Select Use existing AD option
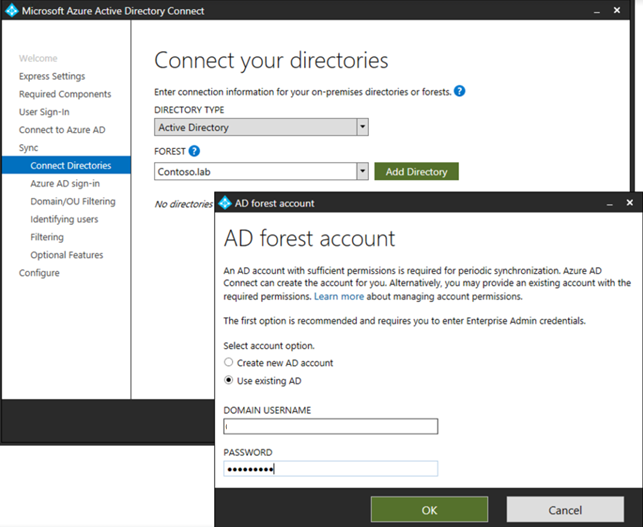643x527 pixels. [x=230, y=381]
